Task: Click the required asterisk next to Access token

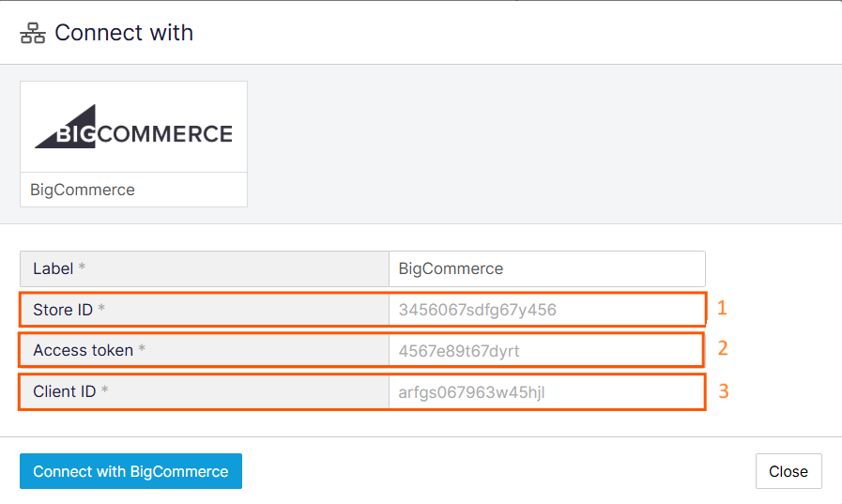Action: [142, 348]
